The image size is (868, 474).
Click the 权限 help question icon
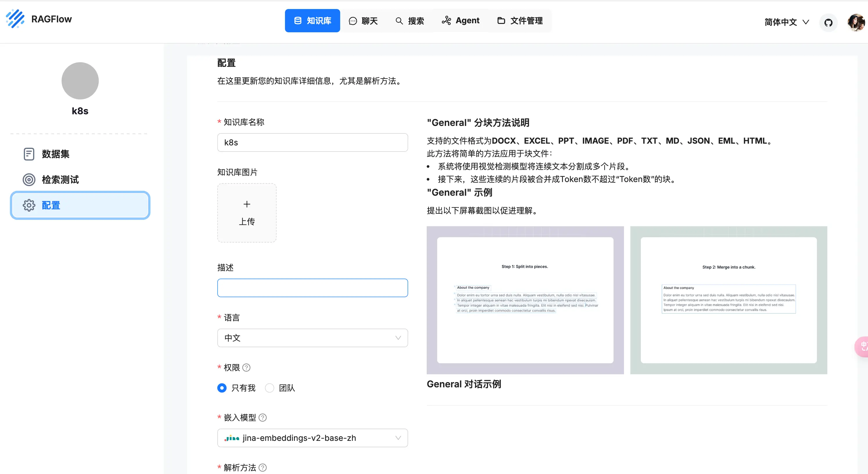(x=246, y=367)
